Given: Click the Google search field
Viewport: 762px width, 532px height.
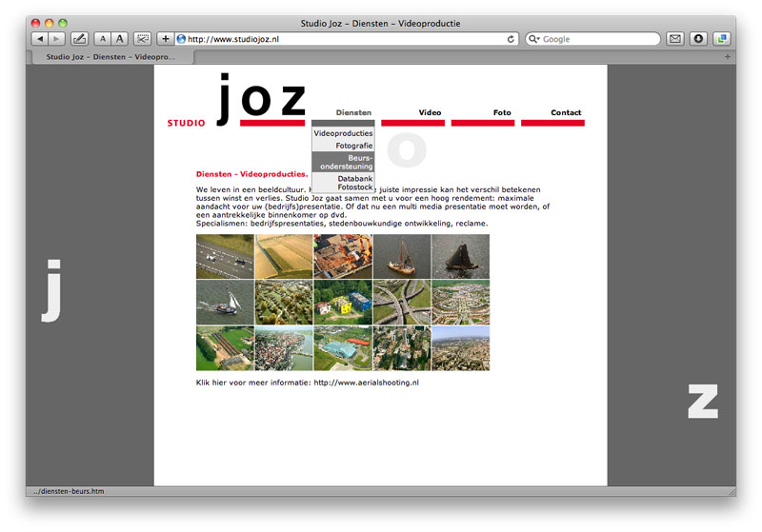Looking at the screenshot, I should (x=592, y=39).
